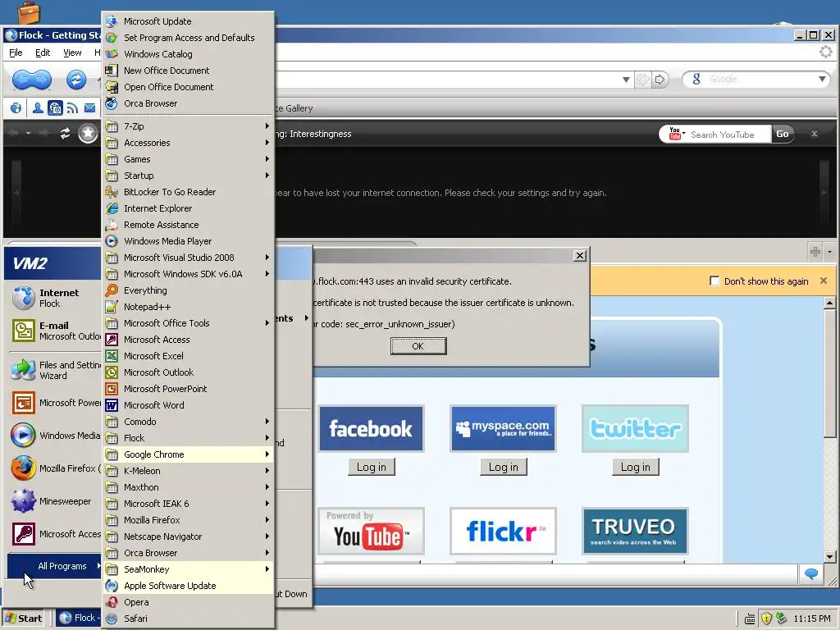Open the Media Bar camera icon in Flock
840x630 pixels.
click(55, 108)
